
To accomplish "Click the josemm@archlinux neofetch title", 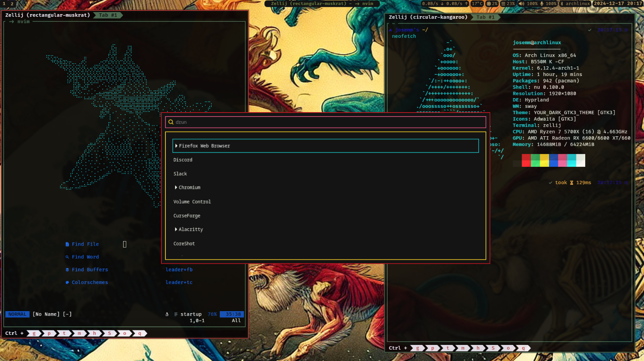I will point(537,43).
